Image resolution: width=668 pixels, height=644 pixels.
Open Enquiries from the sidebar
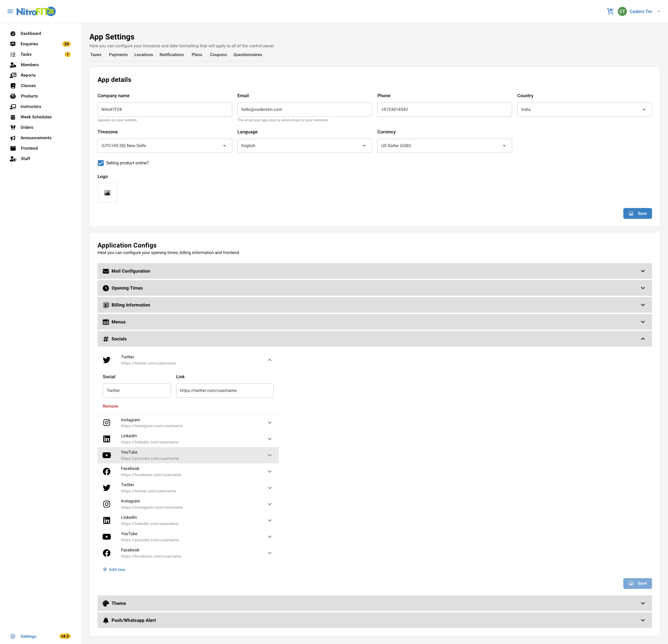(x=29, y=44)
